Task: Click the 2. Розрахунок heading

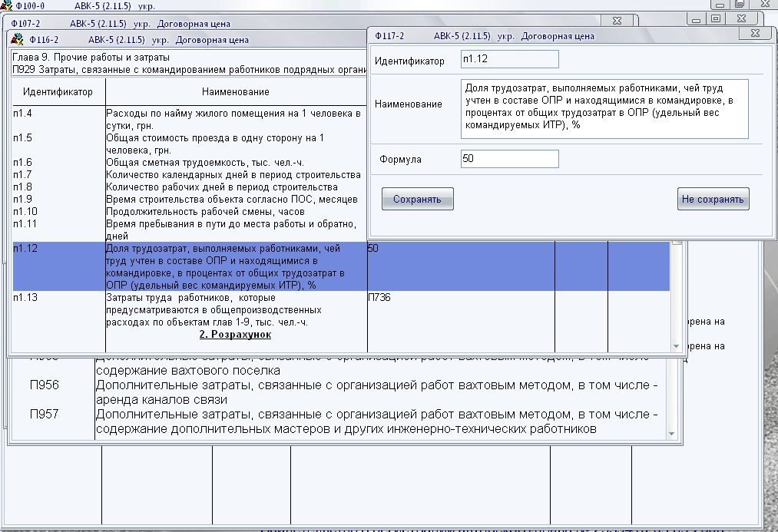Action: click(x=235, y=335)
